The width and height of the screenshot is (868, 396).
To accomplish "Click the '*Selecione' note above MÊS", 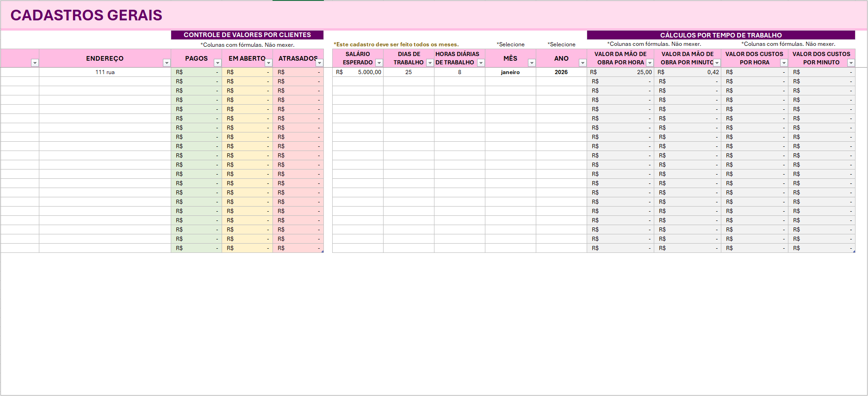I will pos(511,44).
